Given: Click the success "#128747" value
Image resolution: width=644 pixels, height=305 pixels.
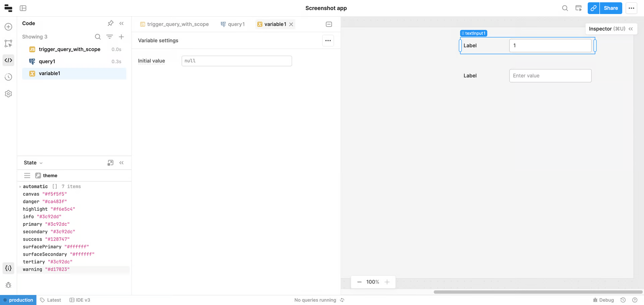Looking at the screenshot, I should tap(57, 239).
